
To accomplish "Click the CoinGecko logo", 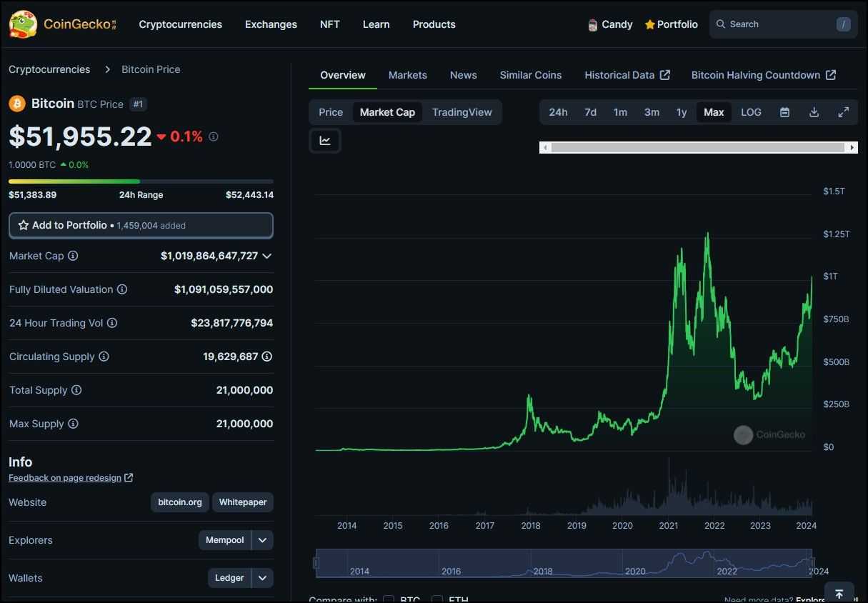I will tap(62, 24).
